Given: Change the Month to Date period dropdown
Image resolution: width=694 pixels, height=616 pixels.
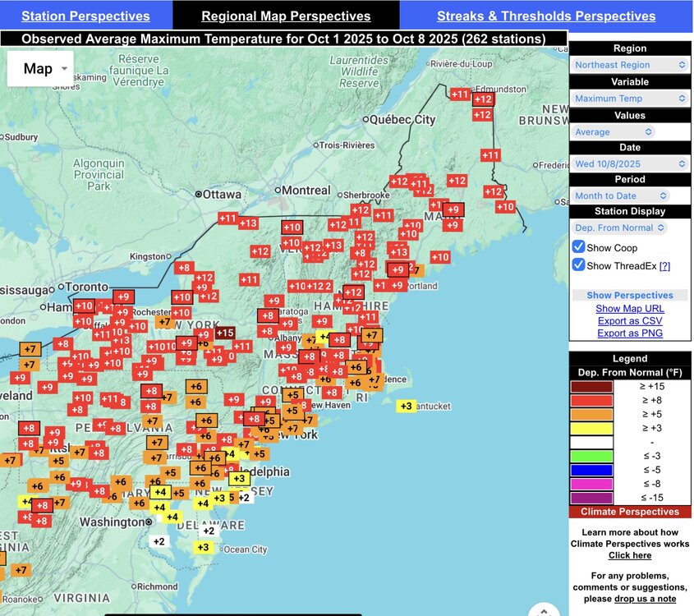Looking at the screenshot, I should pyautogui.click(x=620, y=195).
